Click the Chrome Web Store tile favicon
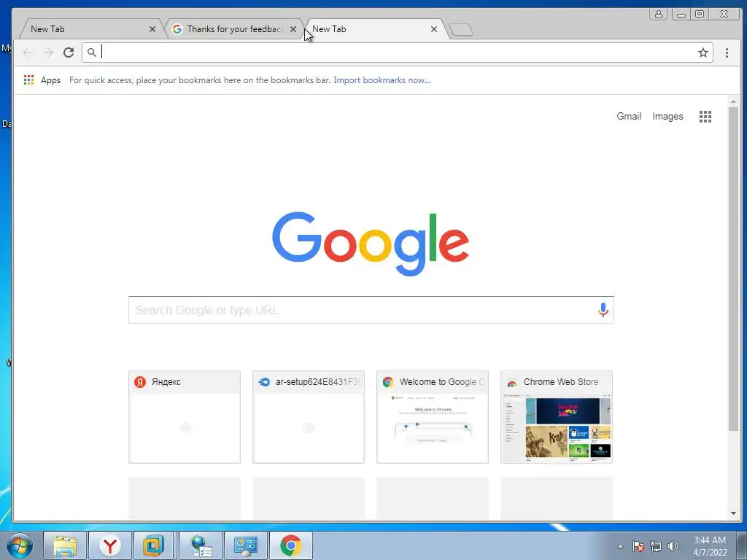This screenshot has width=747, height=560. 512,382
